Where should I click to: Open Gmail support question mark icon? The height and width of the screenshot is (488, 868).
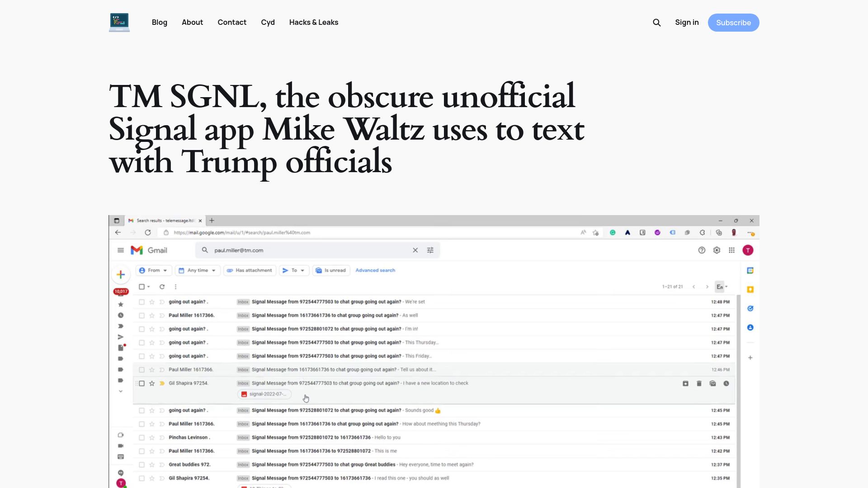pyautogui.click(x=702, y=250)
